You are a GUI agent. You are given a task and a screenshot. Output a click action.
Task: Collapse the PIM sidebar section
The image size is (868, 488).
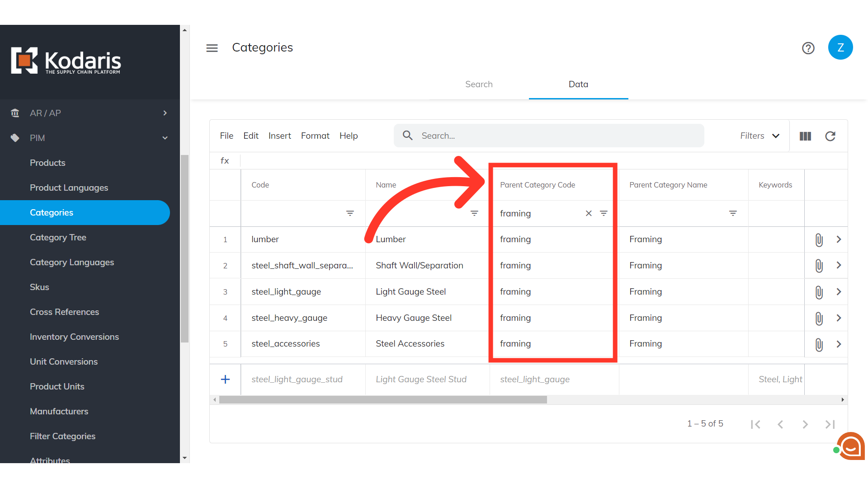[x=165, y=138]
